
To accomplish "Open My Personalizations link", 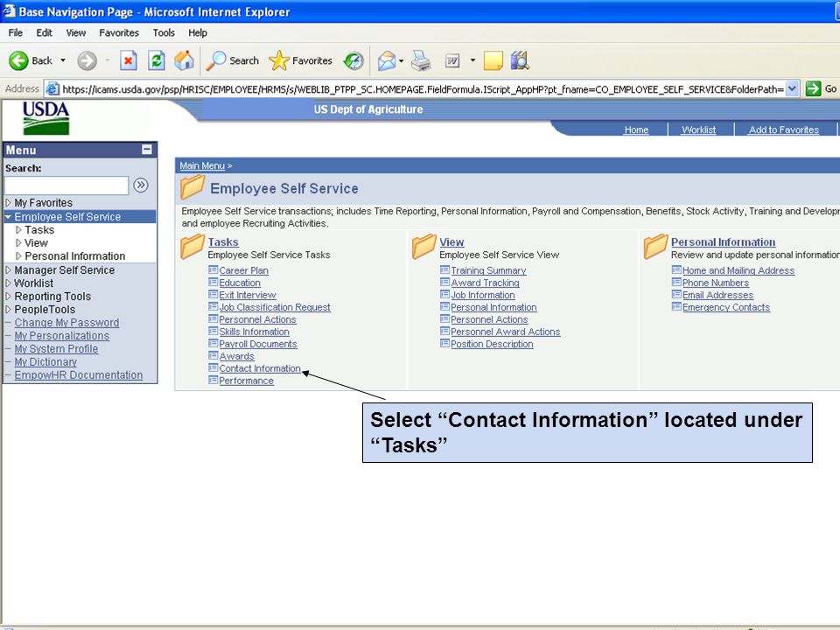I will pyautogui.click(x=61, y=336).
